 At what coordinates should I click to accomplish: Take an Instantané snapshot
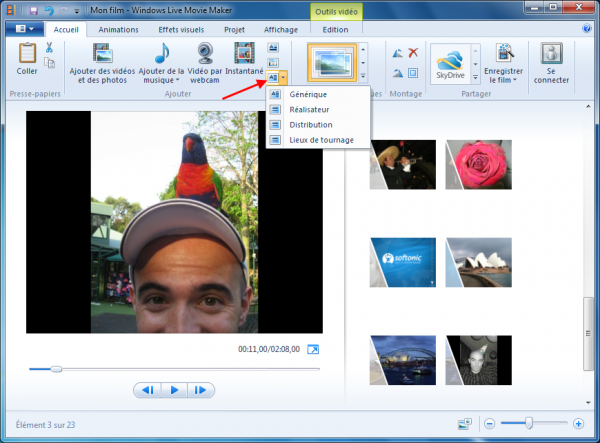244,62
